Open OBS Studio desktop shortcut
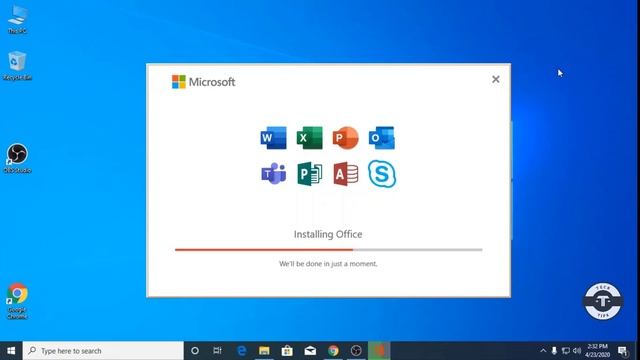The height and width of the screenshot is (360, 640). coord(17,158)
